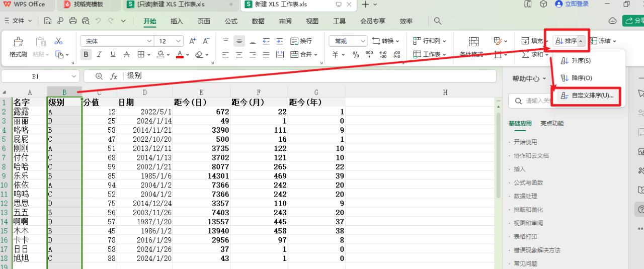Open the Fill (填充) dropdown

(535, 41)
